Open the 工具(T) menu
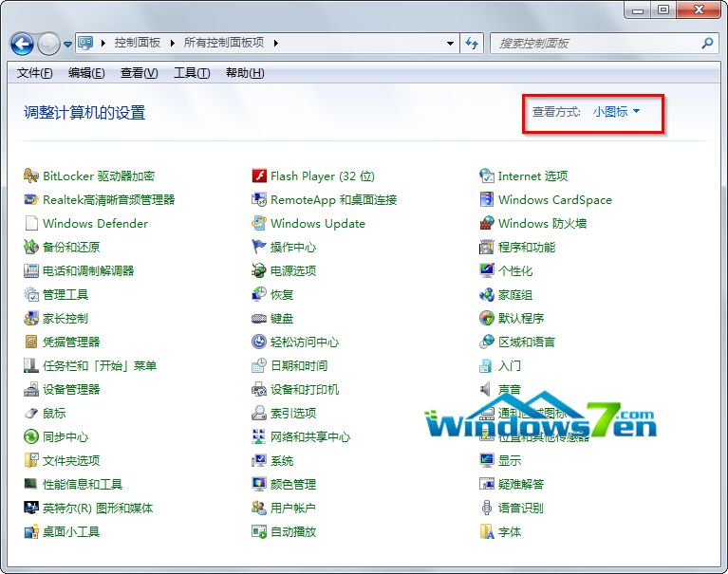The image size is (728, 574). pyautogui.click(x=192, y=73)
